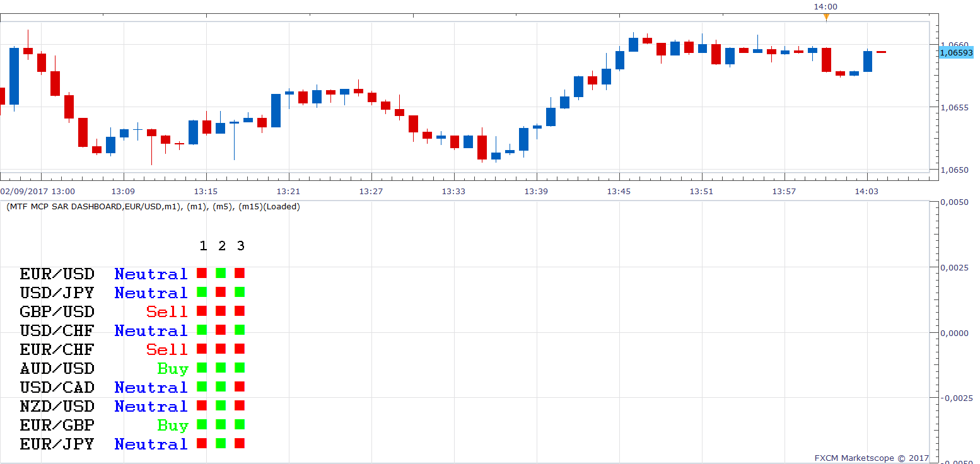Click the 13:15 time axis label
Screen dimensions: 980x464
pyautogui.click(x=206, y=191)
